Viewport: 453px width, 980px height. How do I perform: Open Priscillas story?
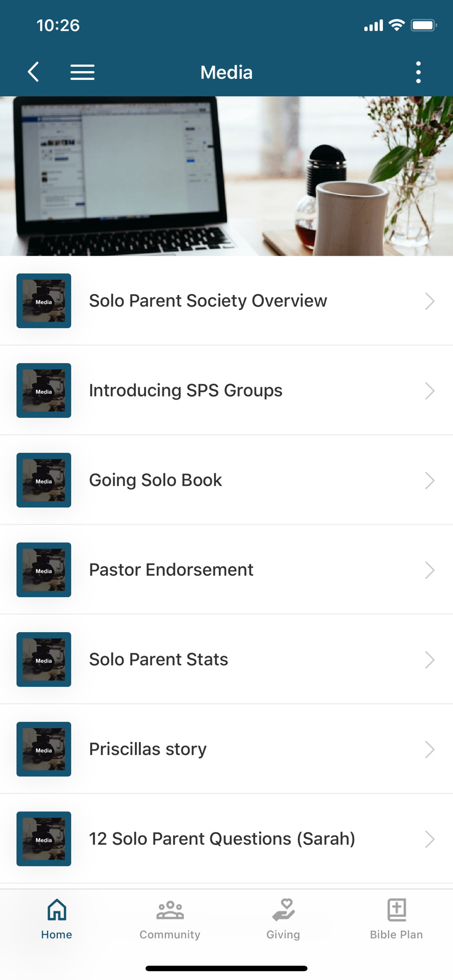tap(148, 749)
